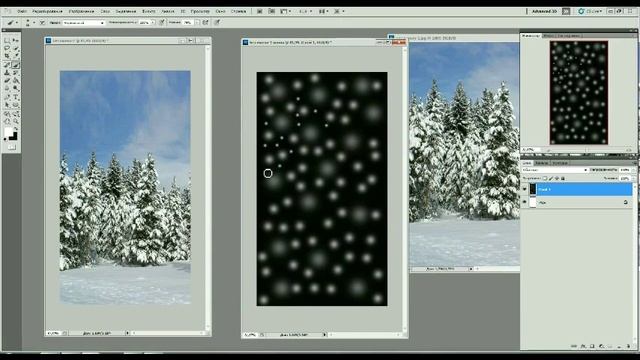The image size is (640, 360).
Task: Hide the selected top layer via eye
Action: click(x=524, y=189)
